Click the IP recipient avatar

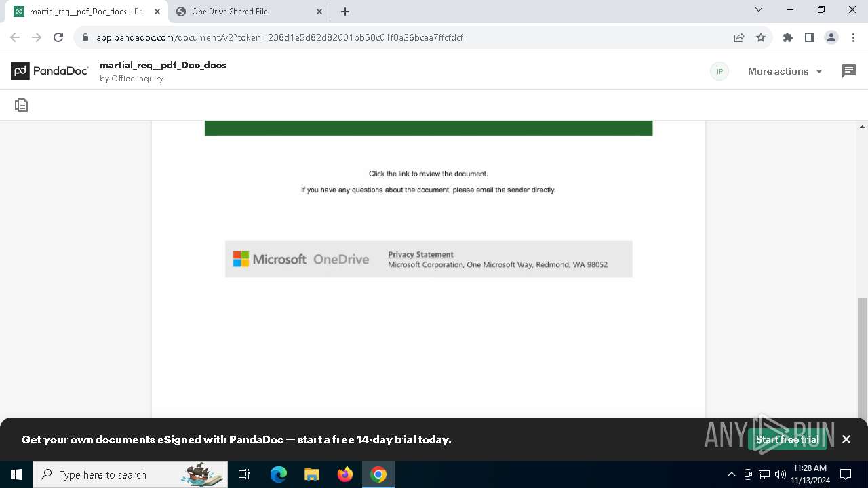click(719, 71)
